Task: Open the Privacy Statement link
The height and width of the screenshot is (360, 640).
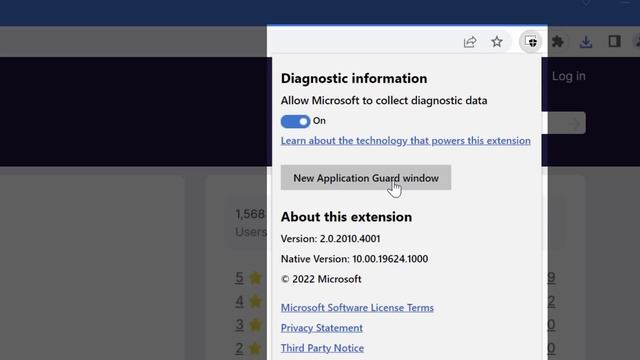Action: click(x=322, y=328)
